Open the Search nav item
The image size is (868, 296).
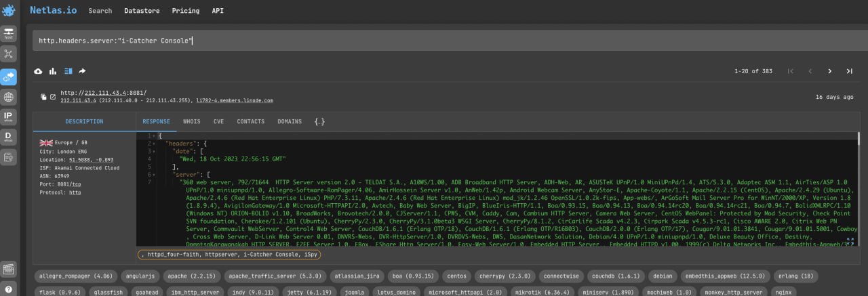tap(100, 11)
